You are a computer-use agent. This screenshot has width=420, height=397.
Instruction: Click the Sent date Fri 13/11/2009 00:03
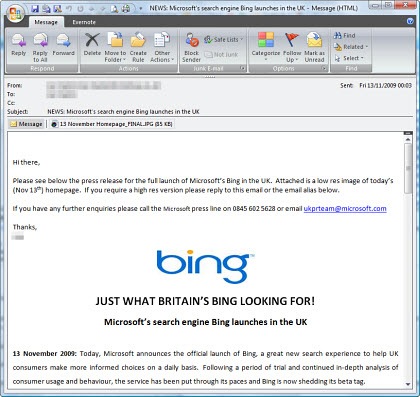pyautogui.click(x=385, y=86)
